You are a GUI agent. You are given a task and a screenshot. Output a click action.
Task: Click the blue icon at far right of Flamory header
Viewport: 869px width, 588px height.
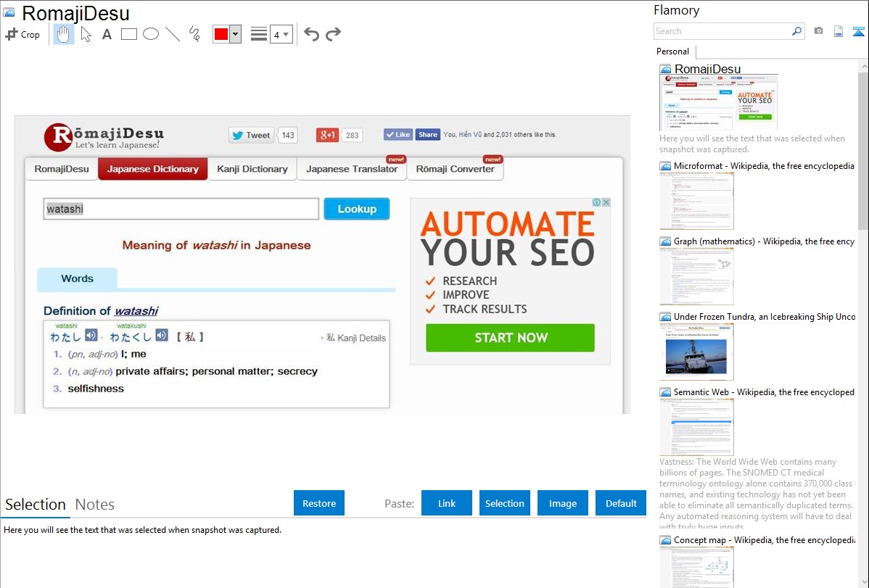[x=858, y=31]
